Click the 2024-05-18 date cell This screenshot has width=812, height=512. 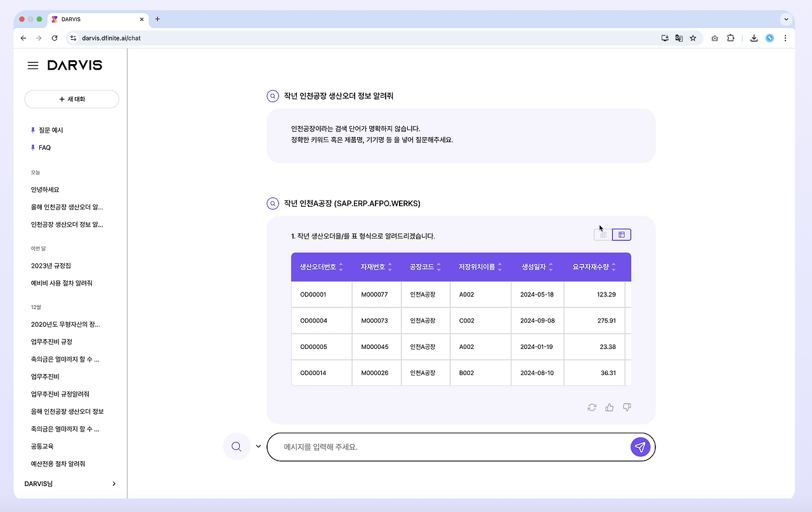pos(537,294)
